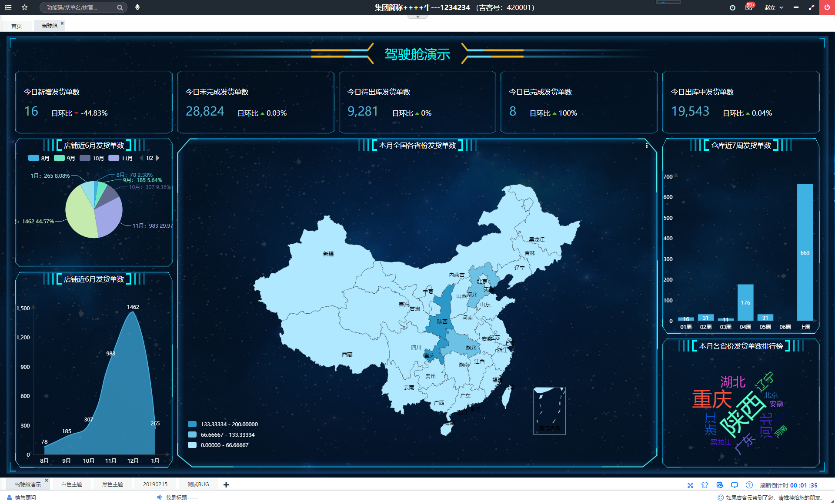Image resolution: width=835 pixels, height=504 pixels.
Task: Expand the 赵立 user dropdown
Action: pos(774,7)
